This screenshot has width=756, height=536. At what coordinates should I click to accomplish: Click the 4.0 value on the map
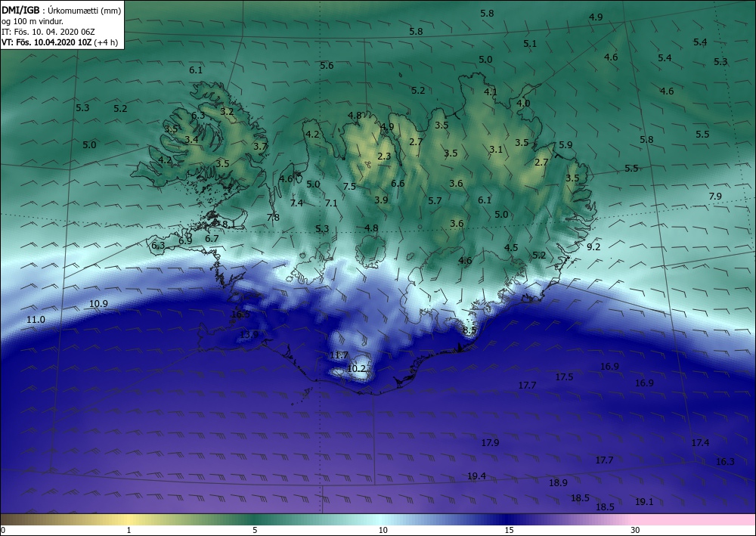(x=523, y=103)
